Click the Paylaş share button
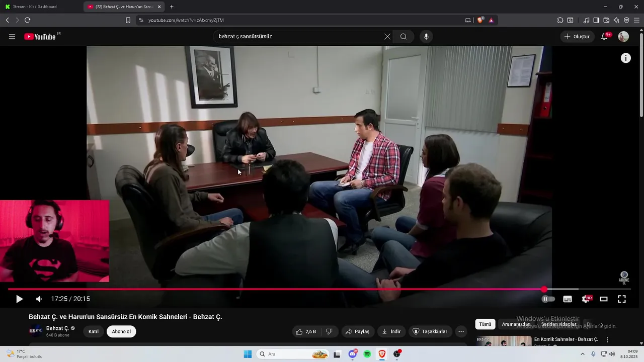Viewport: 644px width, 362px height. coord(358,332)
